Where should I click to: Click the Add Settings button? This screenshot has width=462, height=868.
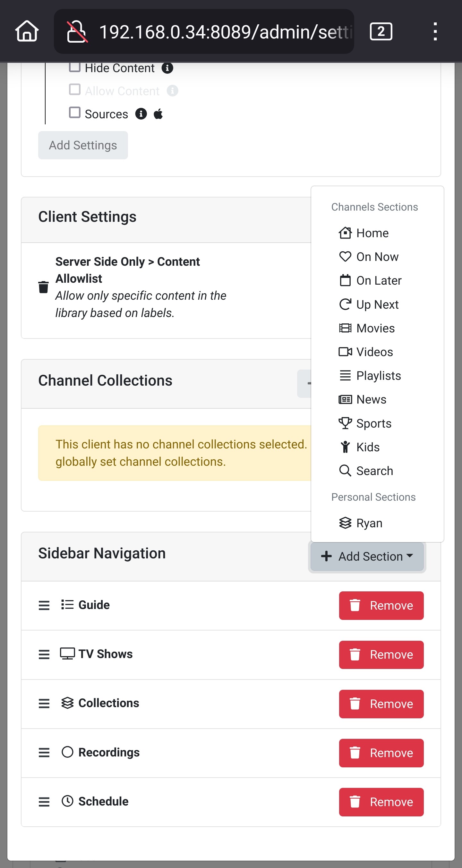point(83,145)
